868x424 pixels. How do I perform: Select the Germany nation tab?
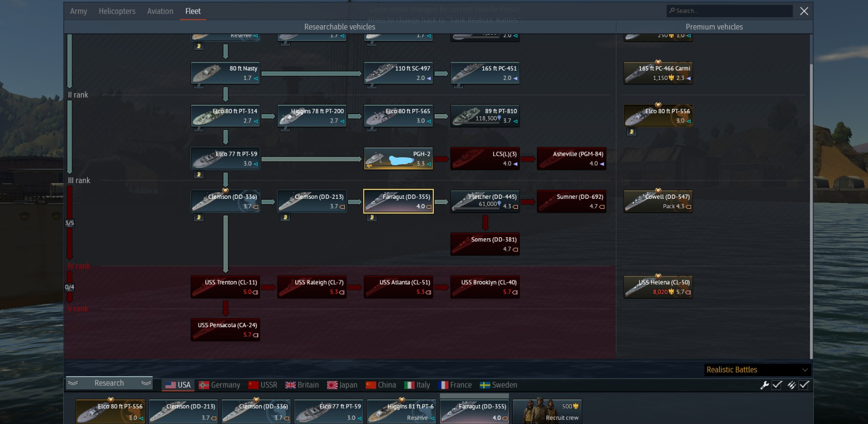point(220,385)
